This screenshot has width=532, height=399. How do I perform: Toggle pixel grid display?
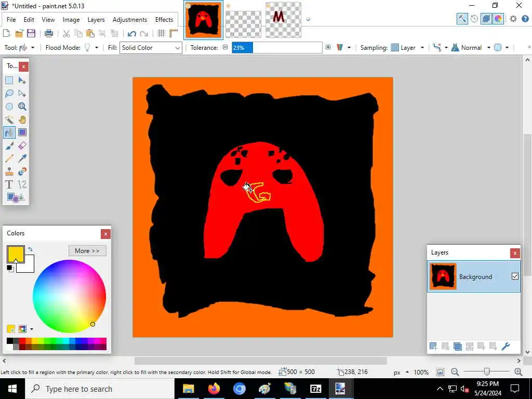click(161, 33)
